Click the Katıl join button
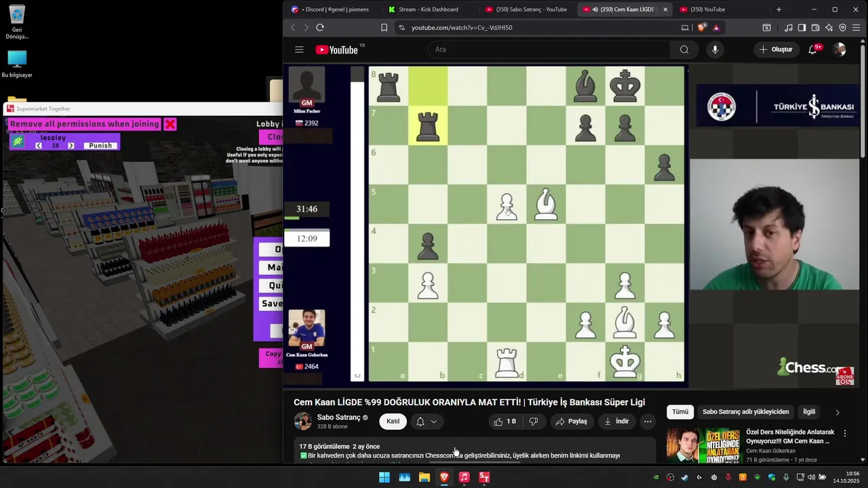The width and height of the screenshot is (868, 488). 393,422
